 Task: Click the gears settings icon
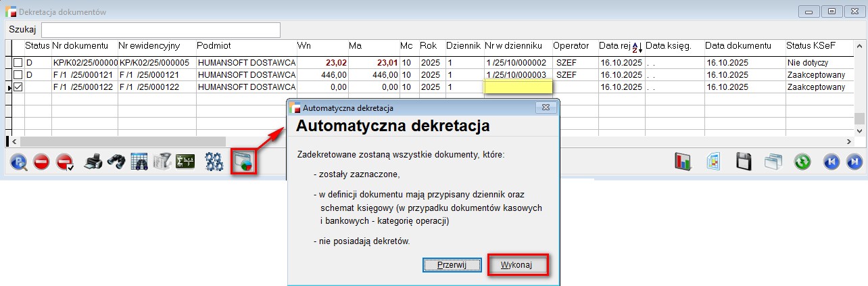(214, 162)
